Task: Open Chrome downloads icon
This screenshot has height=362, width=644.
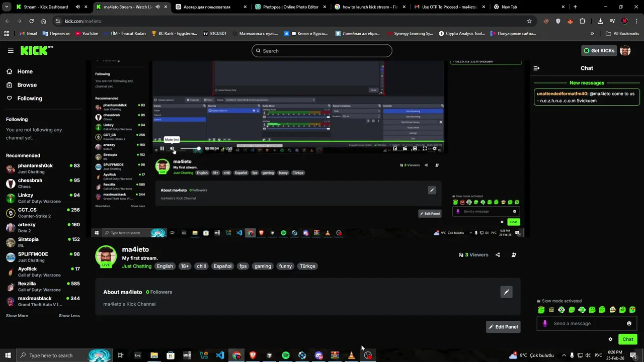Action: [600, 21]
